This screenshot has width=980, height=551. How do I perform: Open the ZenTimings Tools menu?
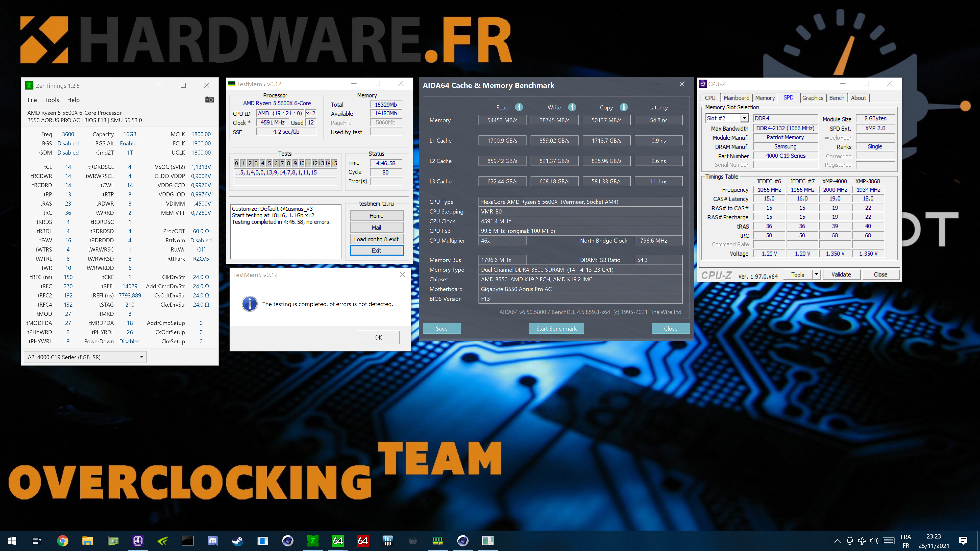tap(52, 100)
